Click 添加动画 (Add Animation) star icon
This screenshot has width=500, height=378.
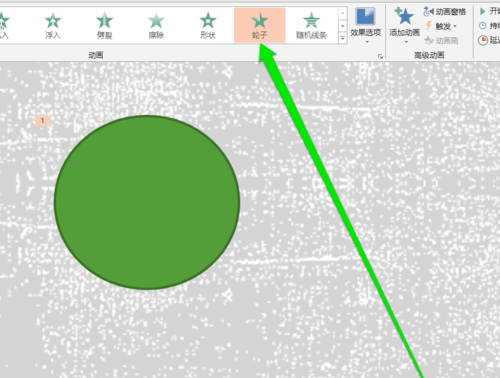(x=404, y=17)
